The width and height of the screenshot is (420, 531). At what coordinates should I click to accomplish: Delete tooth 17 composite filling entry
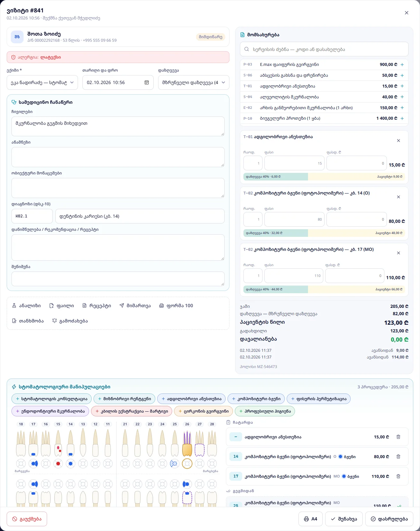(398, 476)
